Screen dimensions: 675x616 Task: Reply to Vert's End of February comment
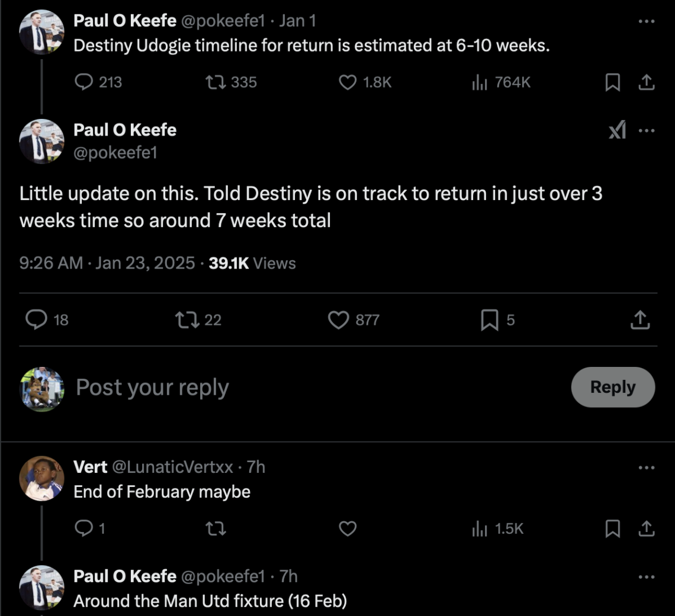point(84,528)
